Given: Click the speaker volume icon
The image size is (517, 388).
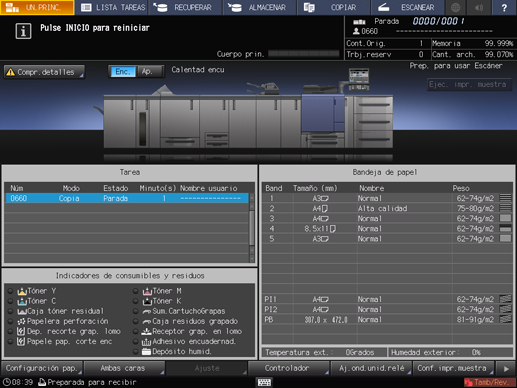Looking at the screenshot, I should click(x=479, y=7).
